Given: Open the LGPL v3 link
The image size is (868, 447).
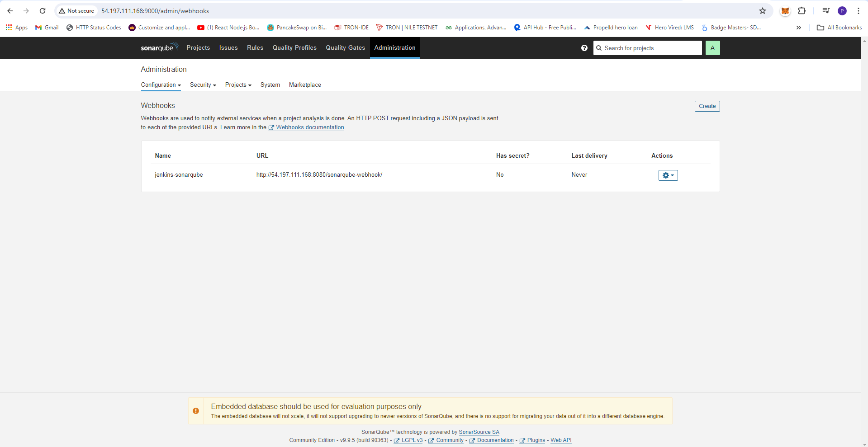Looking at the screenshot, I should point(408,440).
